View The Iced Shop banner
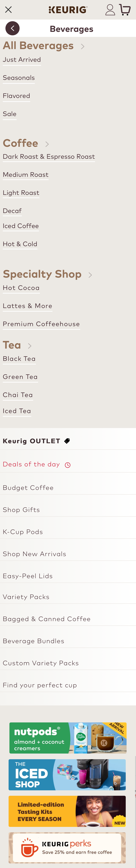Screen dimensions: 136x868 67,774
